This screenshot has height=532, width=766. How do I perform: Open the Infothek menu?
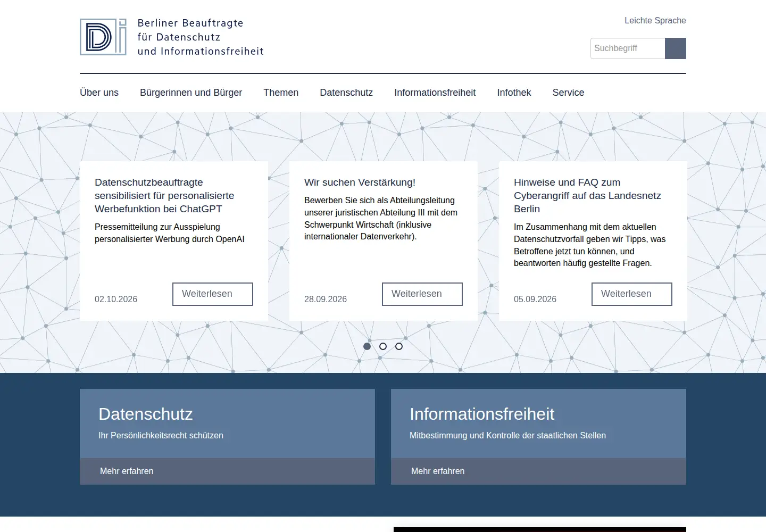pos(514,93)
